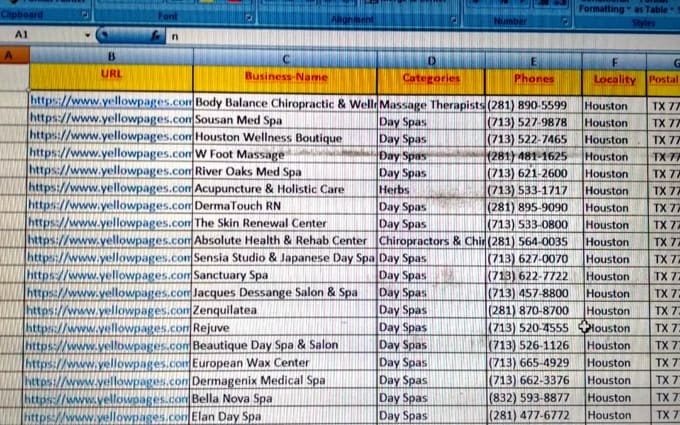Select cell Sensia Studio & Japanese Day Spa
Screen dimensions: 680x425
pyautogui.click(x=284, y=258)
